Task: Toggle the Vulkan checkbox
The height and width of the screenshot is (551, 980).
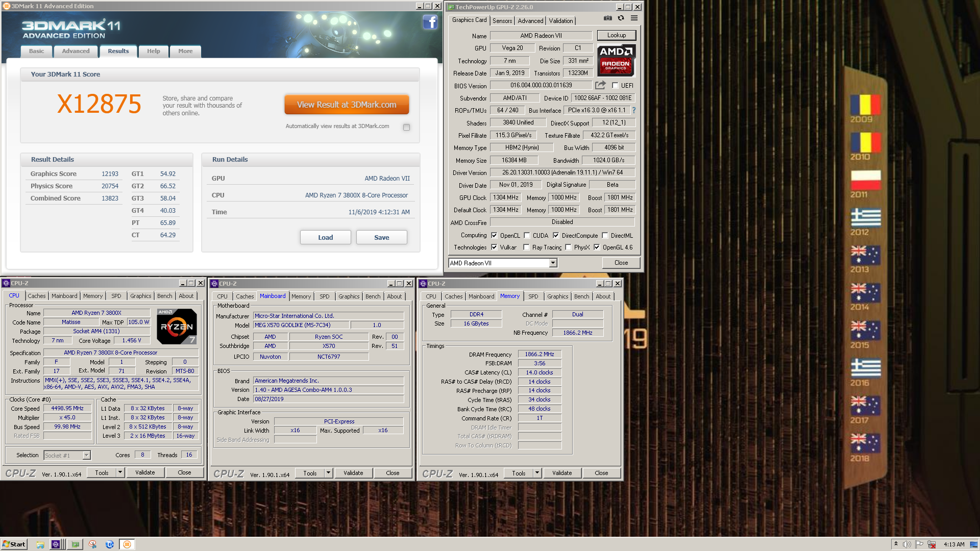Action: [x=494, y=247]
